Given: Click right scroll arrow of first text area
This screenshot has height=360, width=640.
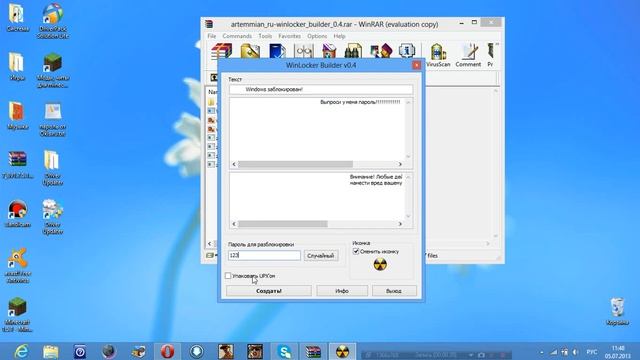Looking at the screenshot, I should [400, 164].
